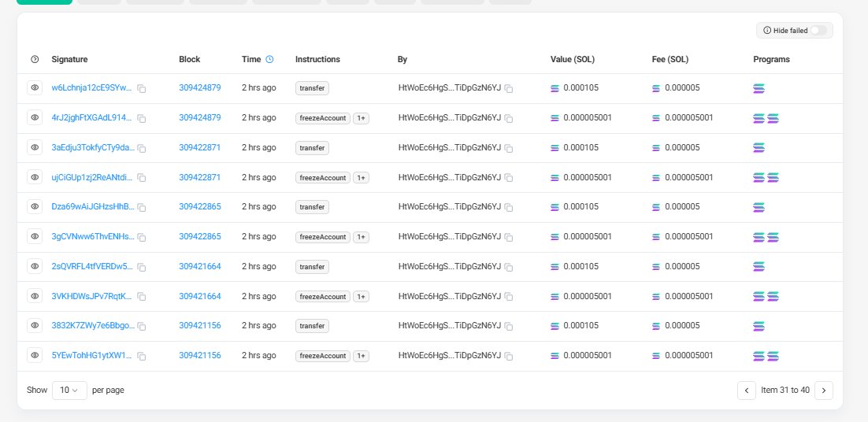The height and width of the screenshot is (422, 868).
Task: Open details eye icon for 3aEdju3TokfyCTy9da transaction
Action: tap(35, 147)
